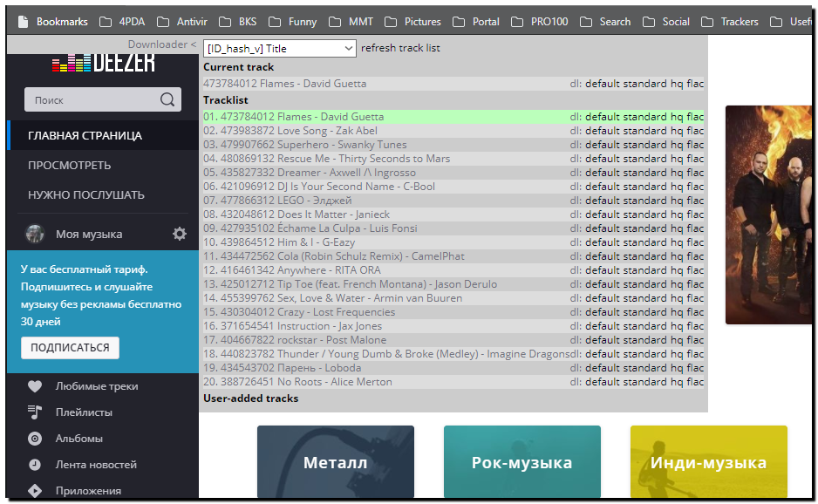The image size is (818, 504).
Task: Open the Funny bookmarks folder
Action: coord(293,22)
